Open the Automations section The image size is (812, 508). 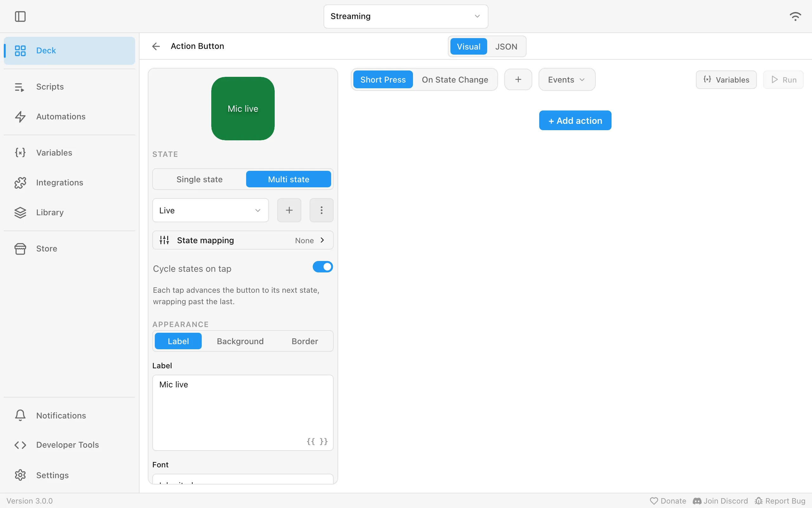tap(69, 116)
